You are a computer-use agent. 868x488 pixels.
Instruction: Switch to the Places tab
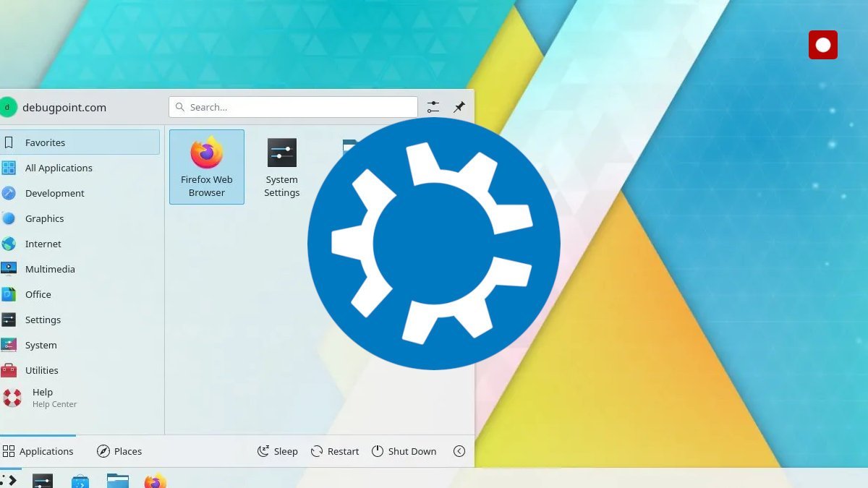click(119, 450)
